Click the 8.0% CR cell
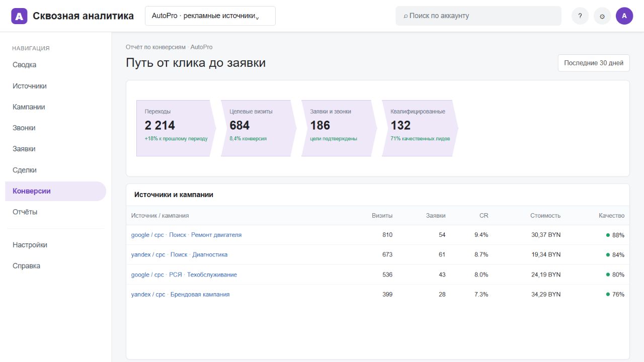This screenshot has height=362, width=644. coord(481,275)
